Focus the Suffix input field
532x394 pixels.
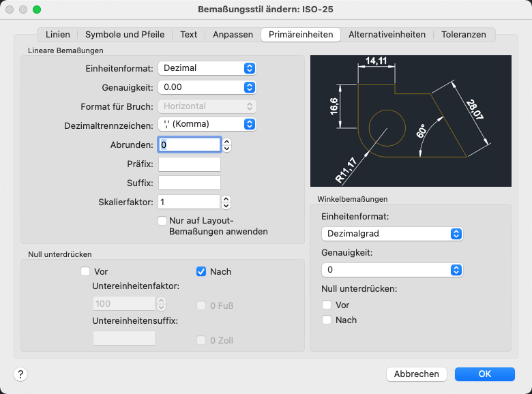click(190, 183)
